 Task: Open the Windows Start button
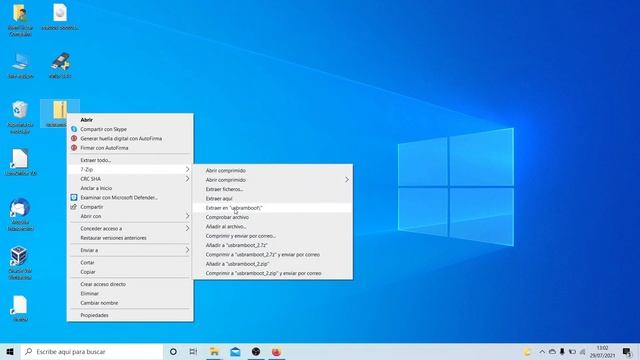point(10,351)
